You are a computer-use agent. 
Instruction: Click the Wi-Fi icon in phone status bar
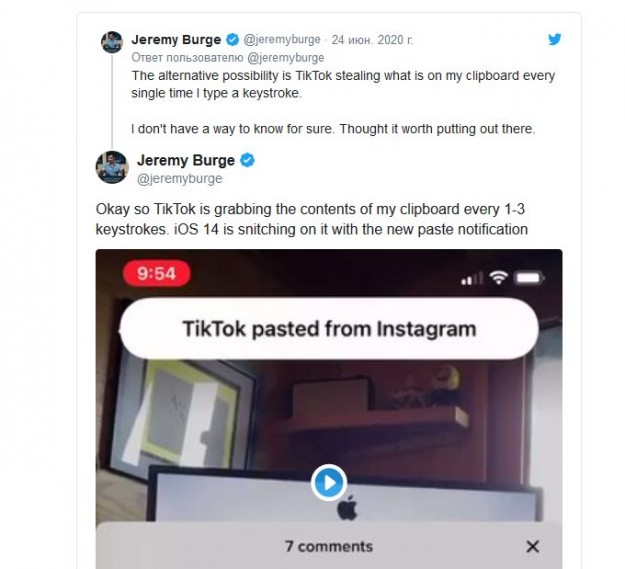[x=498, y=277]
